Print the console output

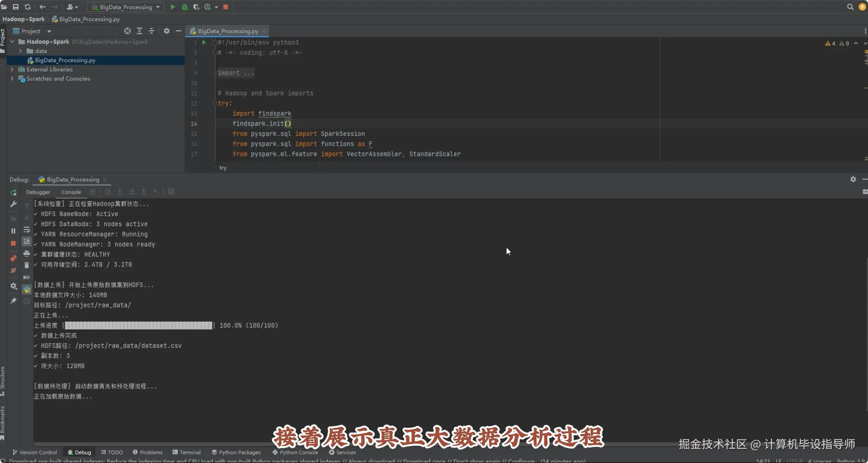coord(27,253)
